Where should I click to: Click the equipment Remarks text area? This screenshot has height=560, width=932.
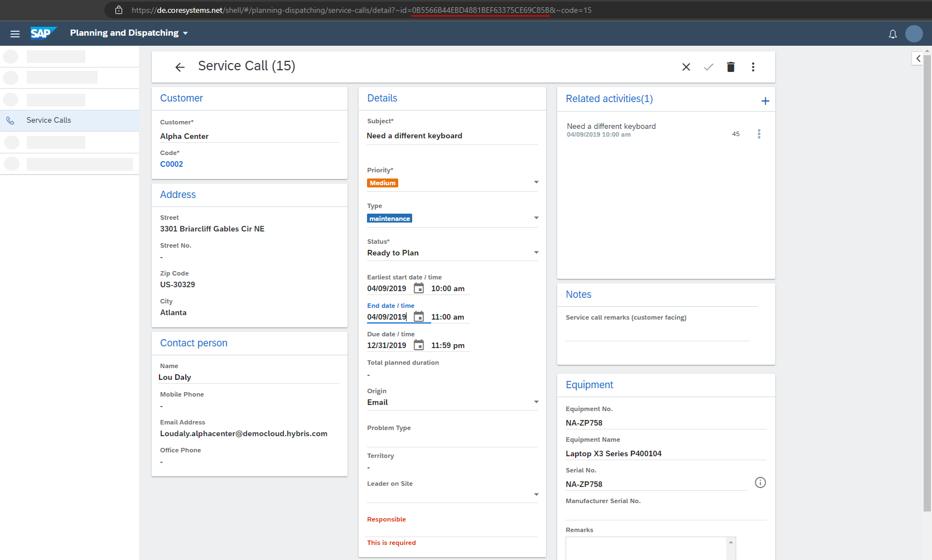pos(647,548)
